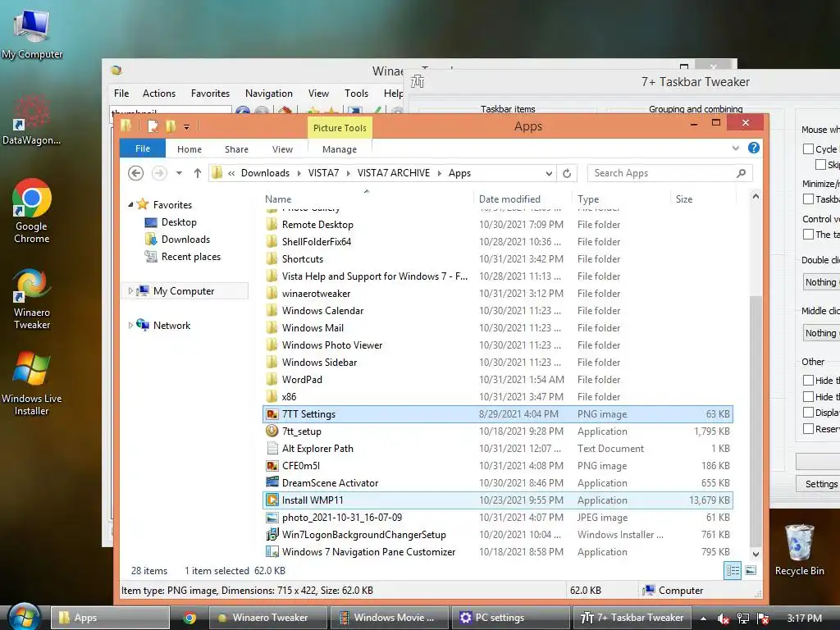Click PC settings taskbar button

coord(510,618)
